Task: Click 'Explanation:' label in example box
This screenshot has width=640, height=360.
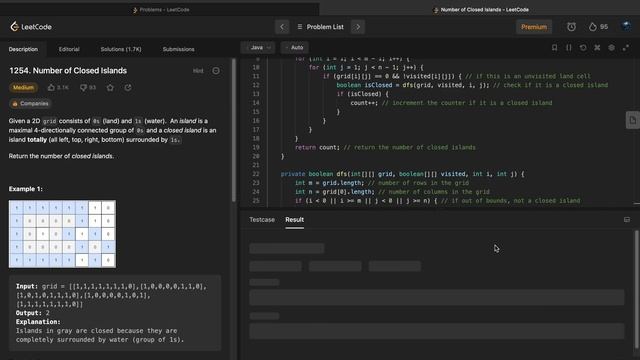Action: (x=38, y=322)
